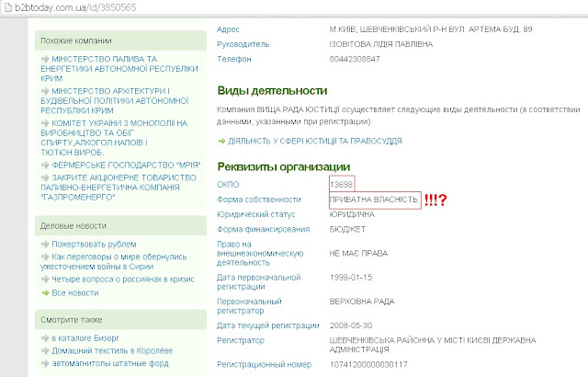The width and height of the screenshot is (588, 377).
Task: Open в каталоге Бизорг link
Action: click(x=85, y=338)
